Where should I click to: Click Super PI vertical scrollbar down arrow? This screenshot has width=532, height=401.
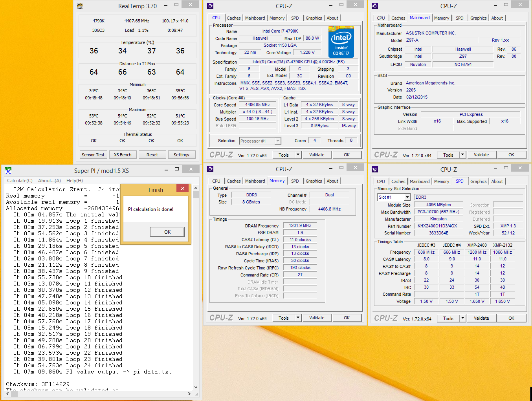[196, 387]
